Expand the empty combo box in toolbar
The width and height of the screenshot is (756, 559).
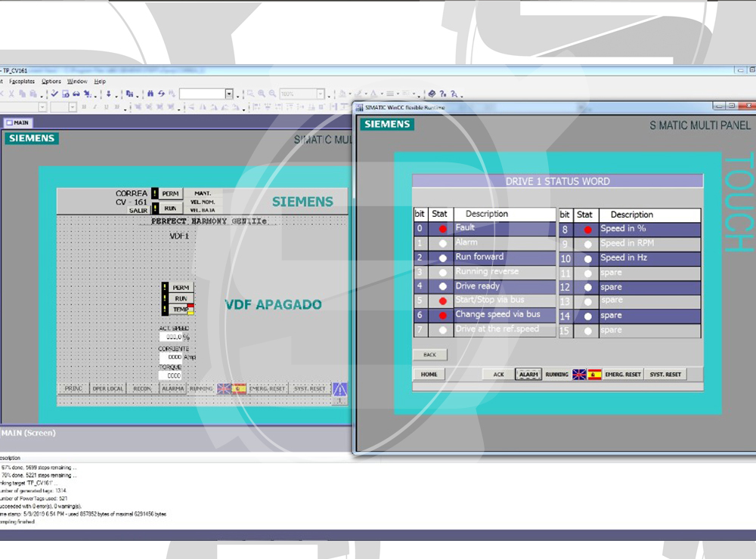point(228,94)
